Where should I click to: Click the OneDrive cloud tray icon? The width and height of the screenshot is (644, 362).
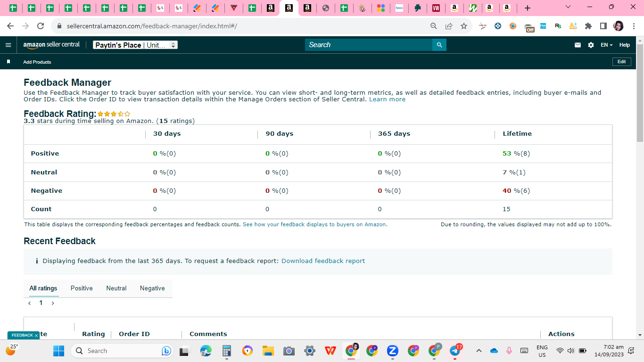pos(494,351)
